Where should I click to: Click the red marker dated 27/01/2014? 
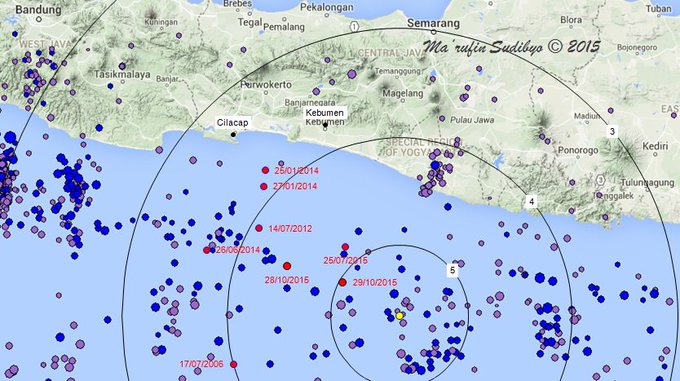(263, 186)
